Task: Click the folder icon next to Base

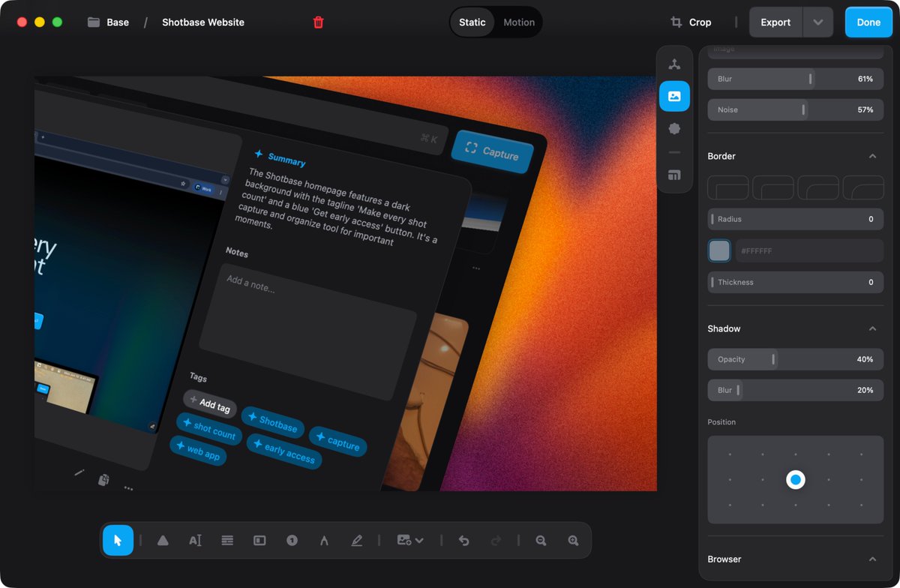Action: click(x=94, y=22)
